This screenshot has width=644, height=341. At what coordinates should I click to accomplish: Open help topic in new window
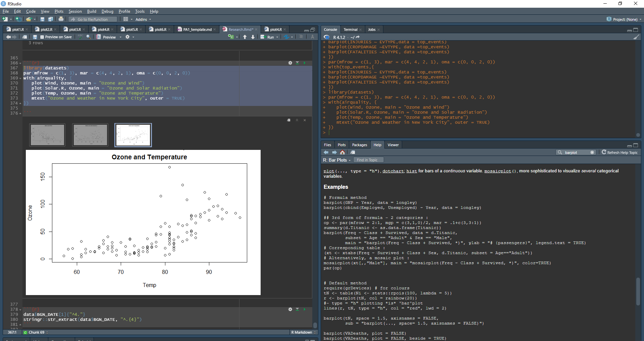353,152
